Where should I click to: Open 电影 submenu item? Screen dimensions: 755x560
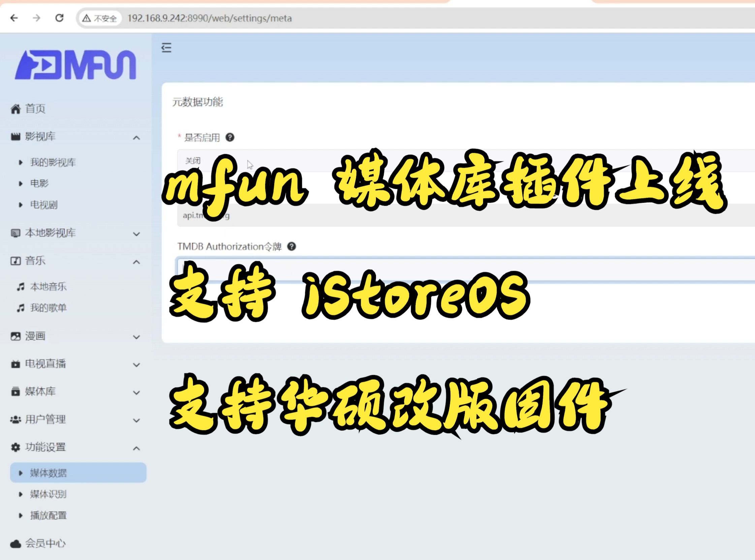[x=39, y=184]
